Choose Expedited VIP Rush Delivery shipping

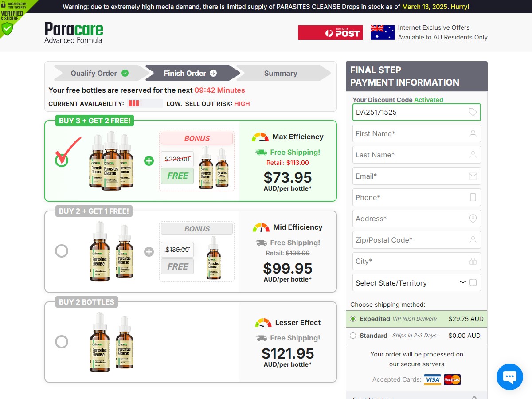tap(353, 319)
